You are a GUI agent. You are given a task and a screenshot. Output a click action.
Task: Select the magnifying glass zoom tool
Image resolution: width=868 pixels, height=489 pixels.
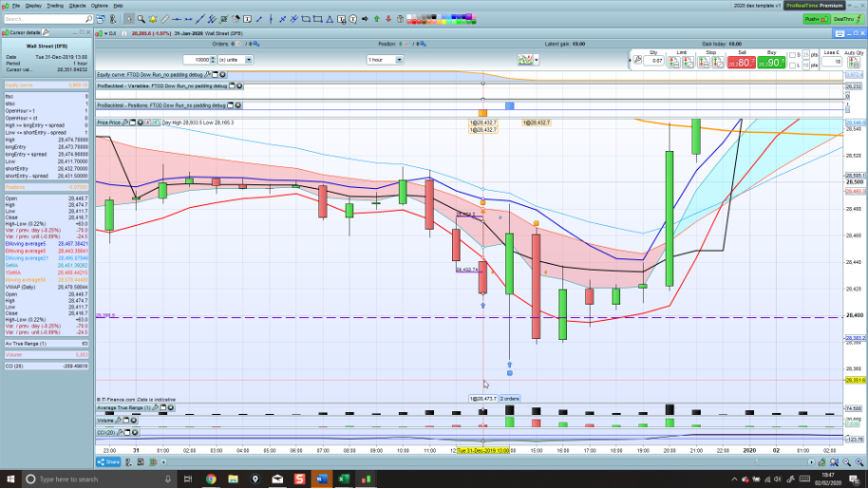point(141,19)
